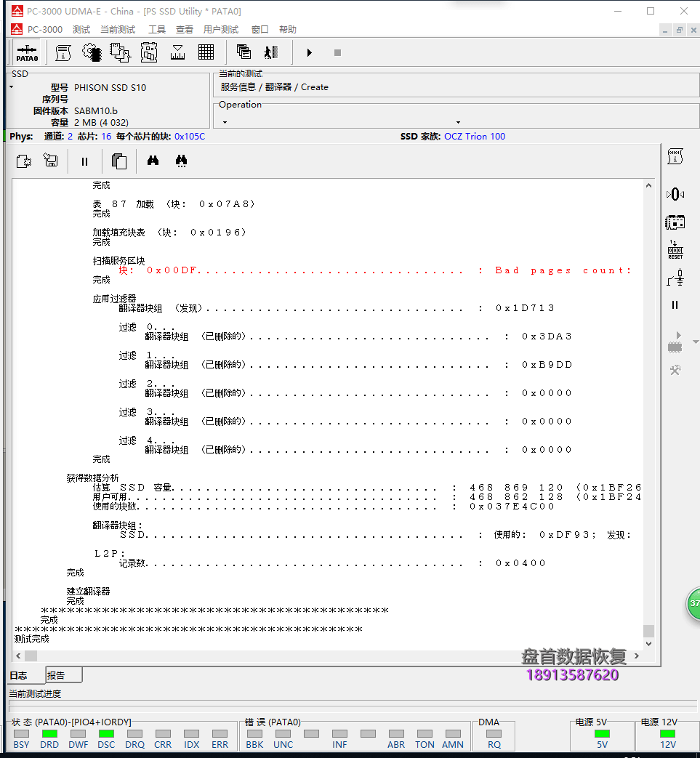Minimize the inner MDI child window
Image resolution: width=700 pixels, height=758 pixels.
coord(665,30)
